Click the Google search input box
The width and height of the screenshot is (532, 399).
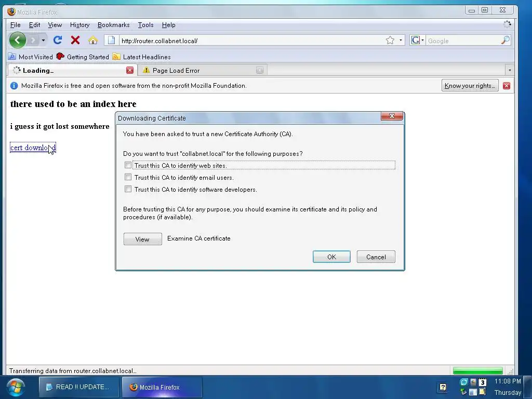pyautogui.click(x=463, y=41)
